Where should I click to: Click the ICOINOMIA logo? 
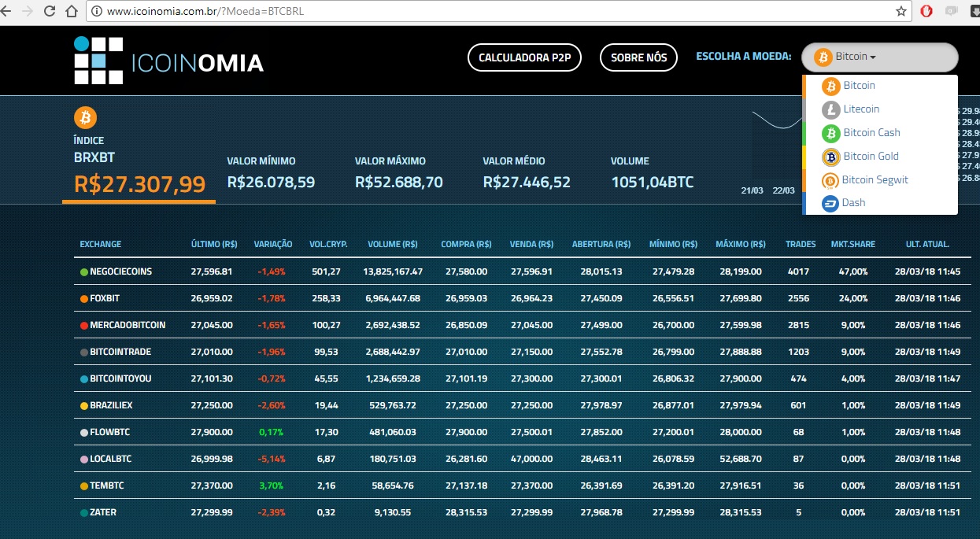pyautogui.click(x=168, y=61)
